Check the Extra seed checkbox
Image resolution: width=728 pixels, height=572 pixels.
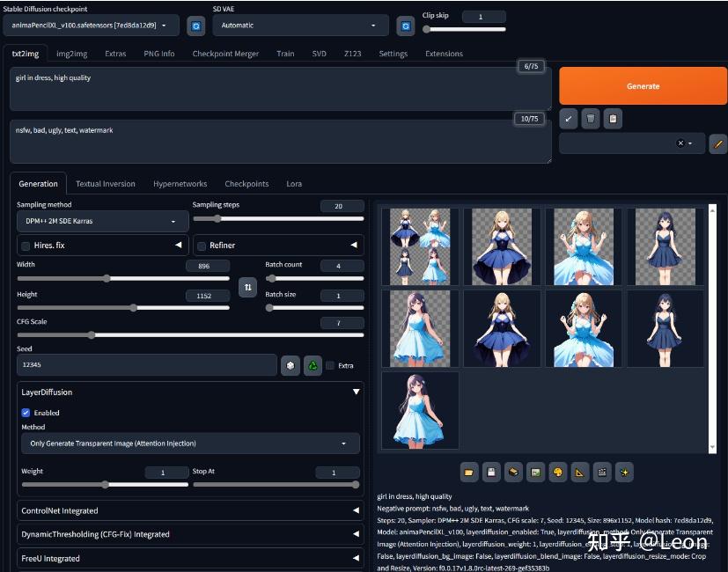click(x=330, y=365)
